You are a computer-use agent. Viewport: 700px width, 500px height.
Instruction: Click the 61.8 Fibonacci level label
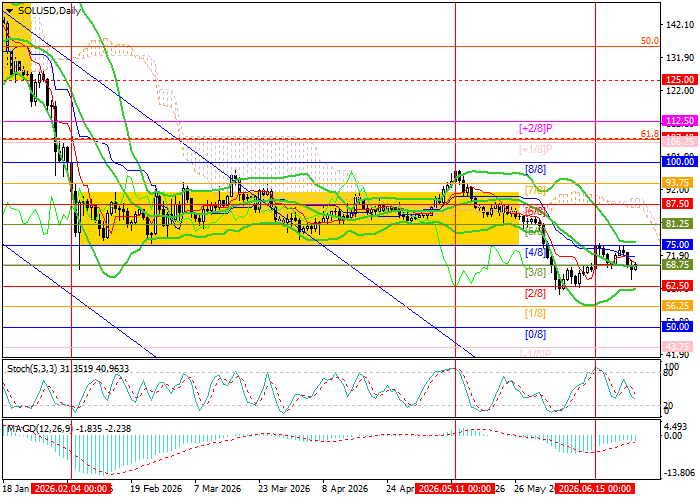pyautogui.click(x=650, y=133)
